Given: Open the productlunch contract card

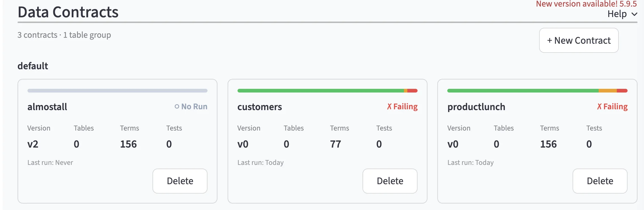Looking at the screenshot, I should (x=476, y=107).
